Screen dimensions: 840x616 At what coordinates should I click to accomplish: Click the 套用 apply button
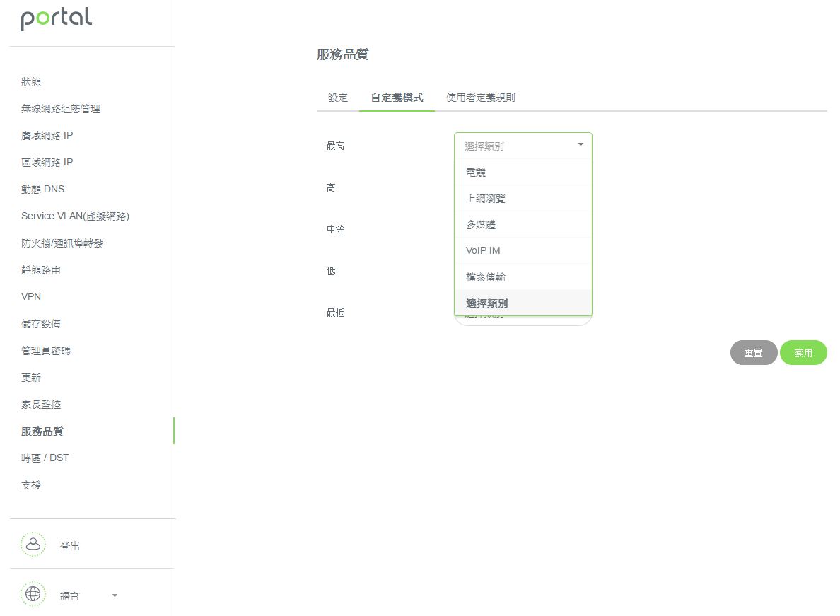click(803, 353)
